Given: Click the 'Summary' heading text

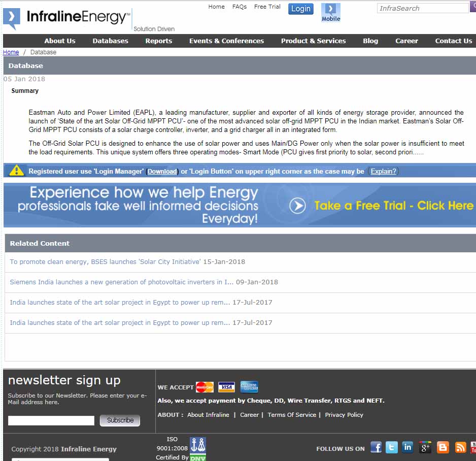Looking at the screenshot, I should pyautogui.click(x=25, y=91).
